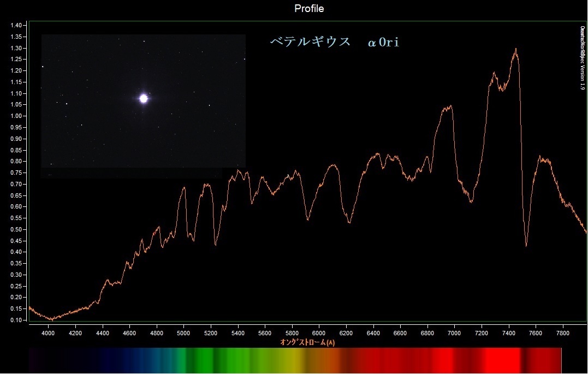The image size is (588, 374).
Task: Click the 1.15 y-axis value
Action: click(x=16, y=82)
